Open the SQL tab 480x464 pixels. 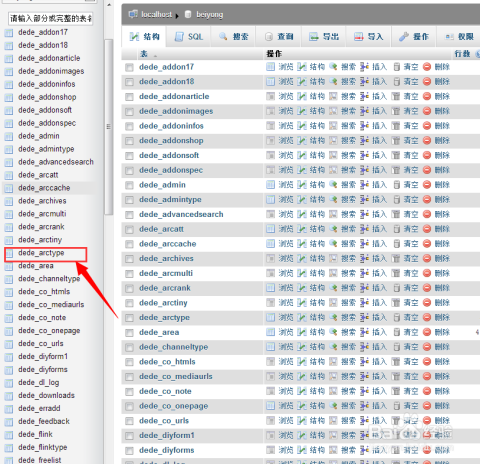coord(189,37)
